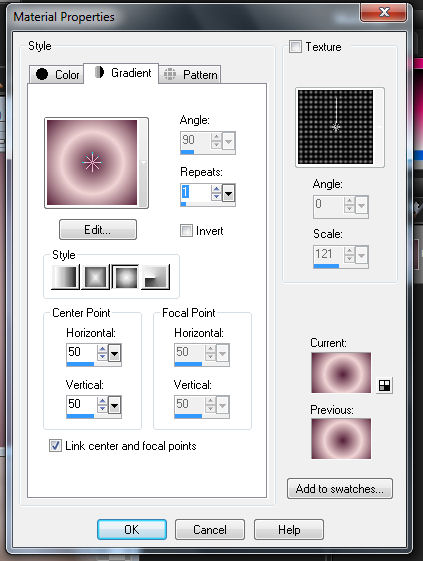
Task: Select the Linear gradient style icon
Action: click(65, 277)
